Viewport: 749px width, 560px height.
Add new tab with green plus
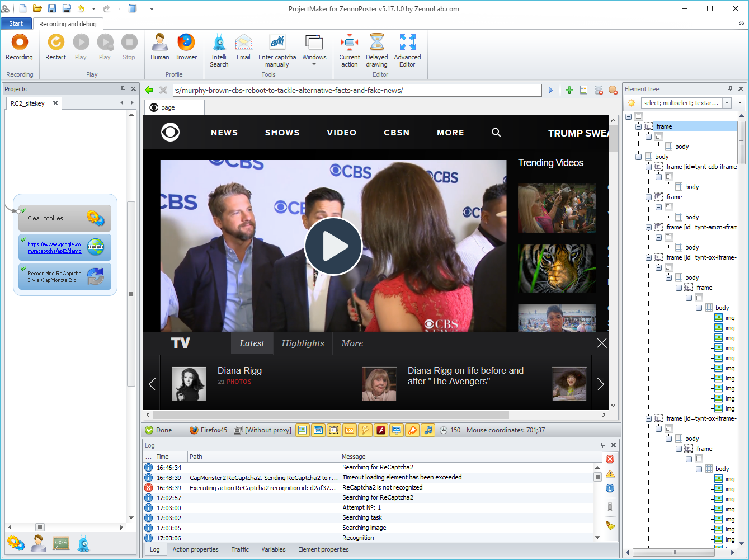pos(569,90)
